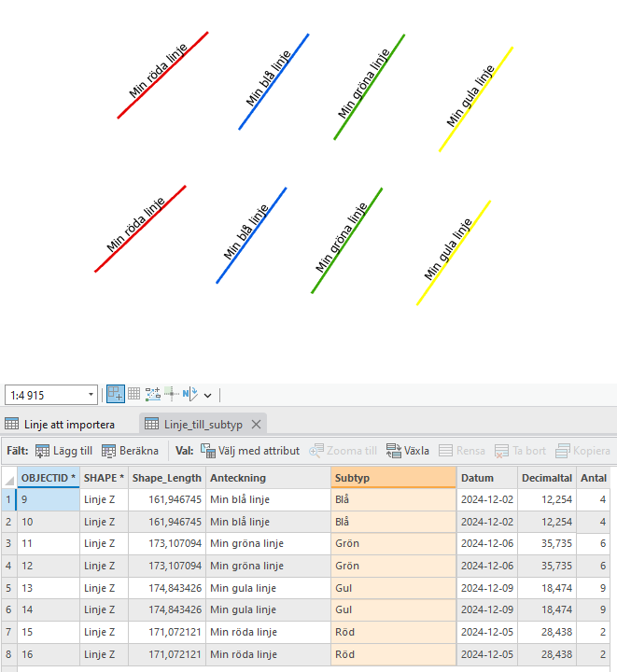Click the Rensa clear selection icon
Screen dimensions: 617x672
coord(445,450)
